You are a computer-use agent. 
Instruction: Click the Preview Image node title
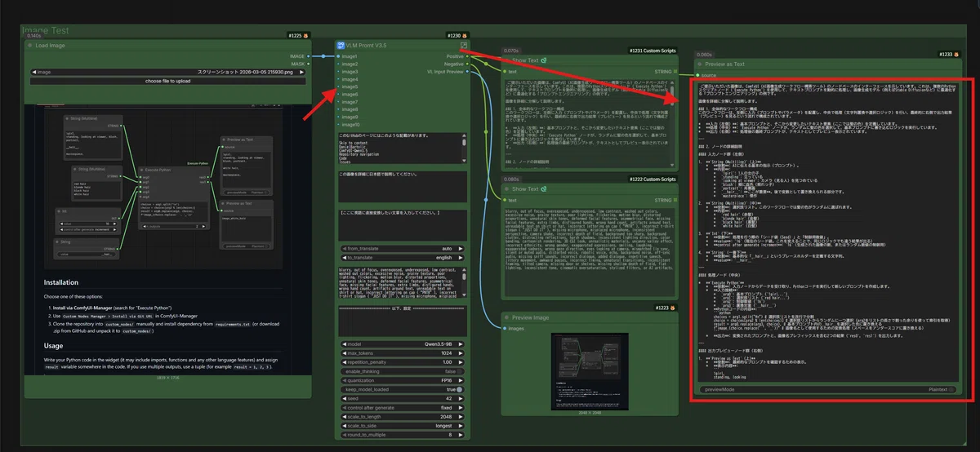coord(530,317)
